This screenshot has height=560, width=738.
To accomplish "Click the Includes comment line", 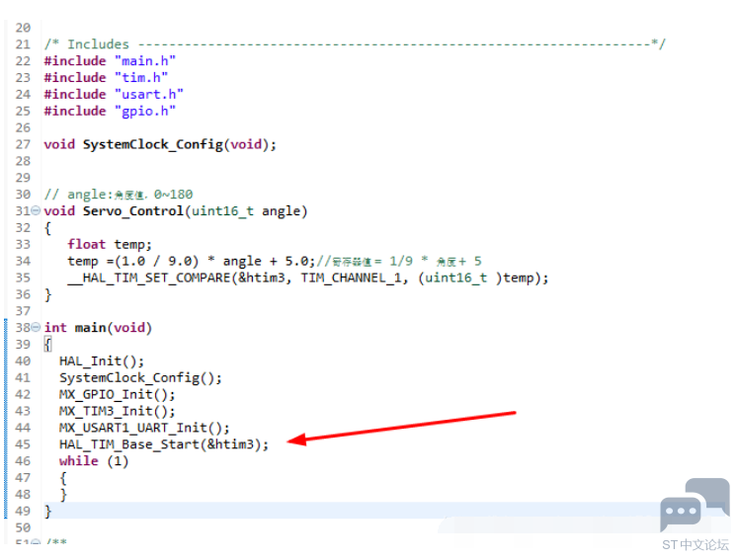I will pos(355,44).
